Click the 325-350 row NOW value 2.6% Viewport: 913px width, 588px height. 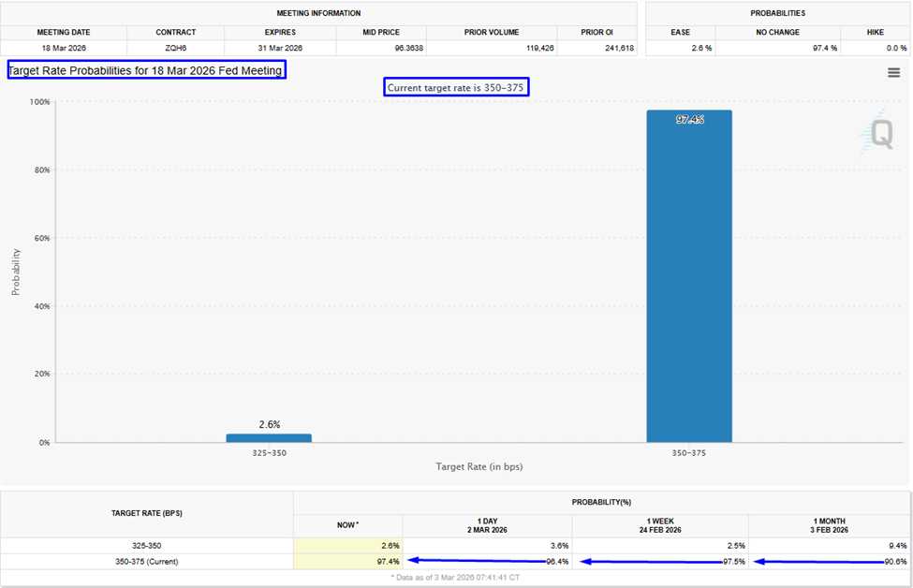[x=390, y=546]
